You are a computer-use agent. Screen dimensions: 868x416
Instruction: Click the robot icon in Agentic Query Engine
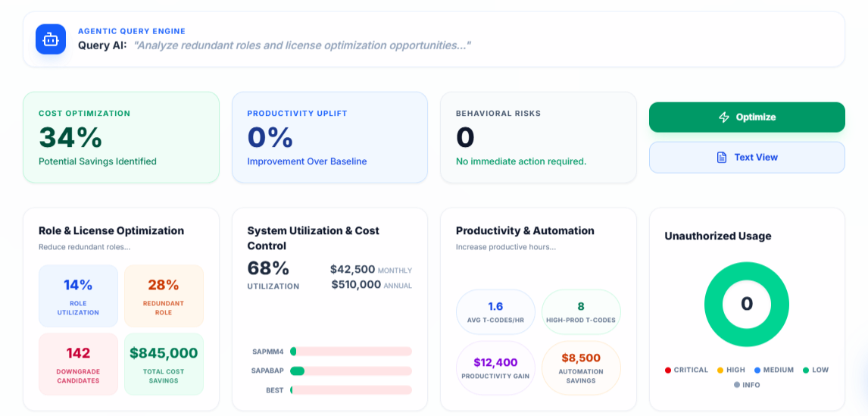coord(51,39)
